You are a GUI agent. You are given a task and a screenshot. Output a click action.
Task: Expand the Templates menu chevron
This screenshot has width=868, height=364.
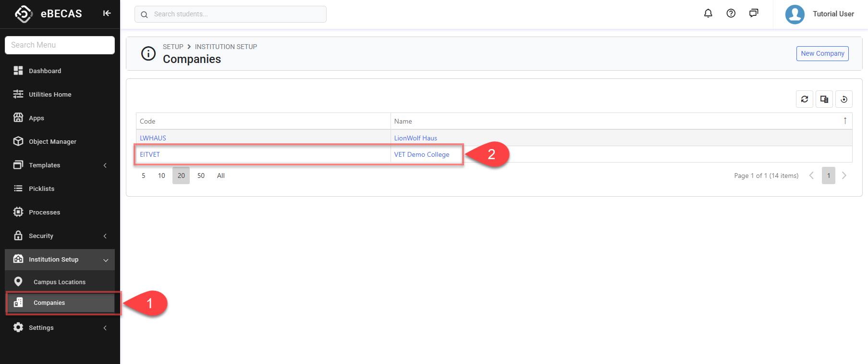[105, 165]
